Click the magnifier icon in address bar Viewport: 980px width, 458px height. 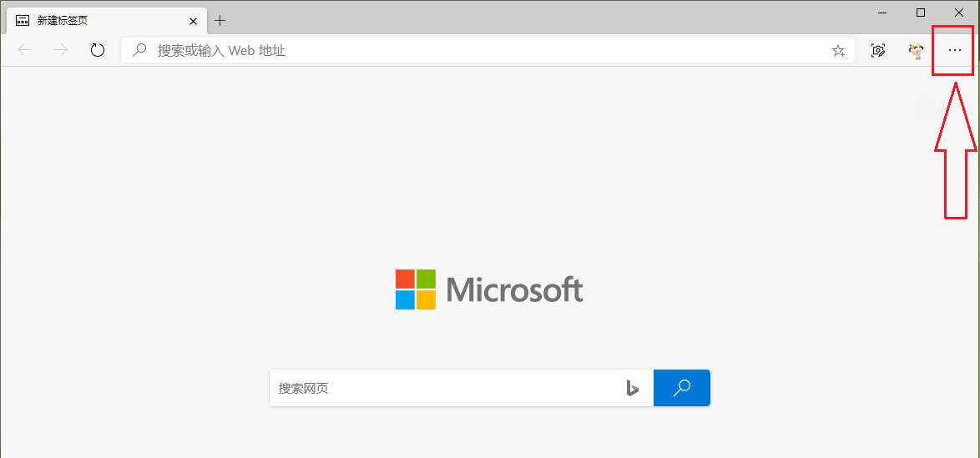click(x=140, y=50)
